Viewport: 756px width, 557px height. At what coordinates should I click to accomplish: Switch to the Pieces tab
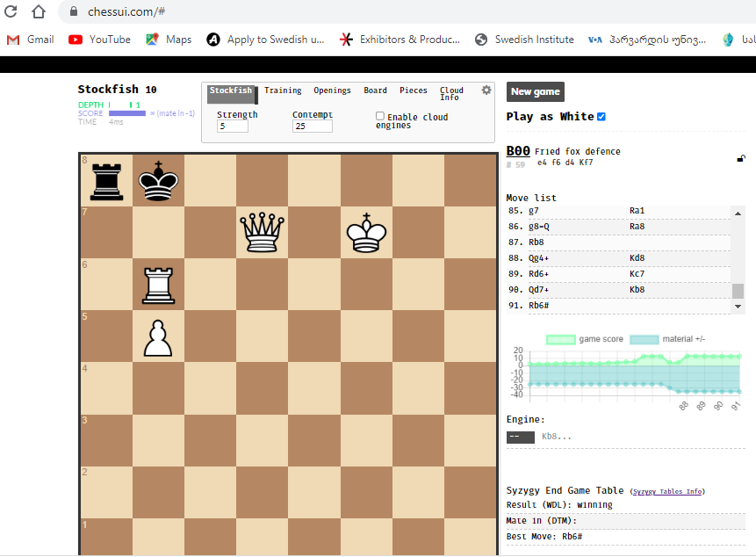[x=414, y=90]
